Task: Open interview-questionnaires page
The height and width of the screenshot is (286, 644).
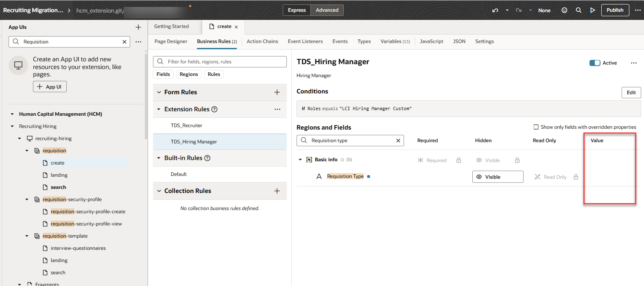Action: (x=78, y=248)
